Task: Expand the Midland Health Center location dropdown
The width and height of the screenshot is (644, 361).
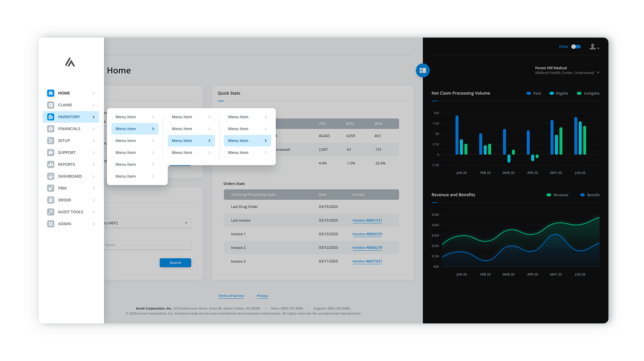Action: (x=598, y=72)
